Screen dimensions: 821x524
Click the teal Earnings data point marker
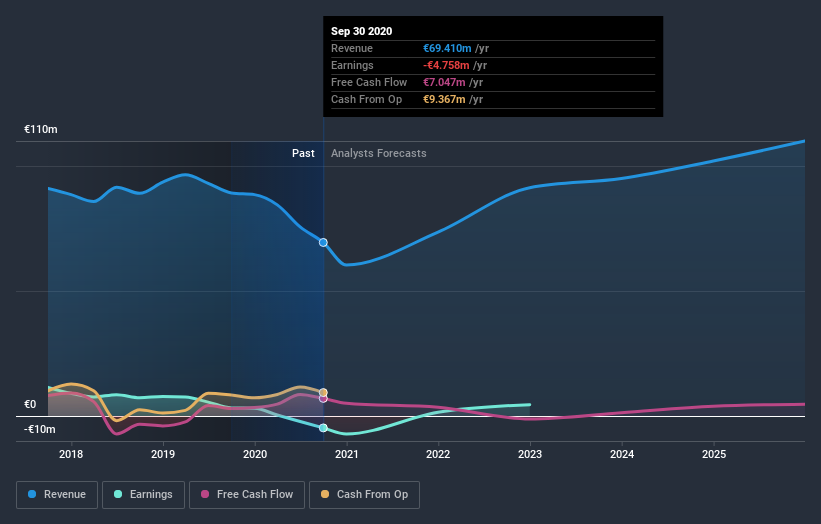pos(323,428)
